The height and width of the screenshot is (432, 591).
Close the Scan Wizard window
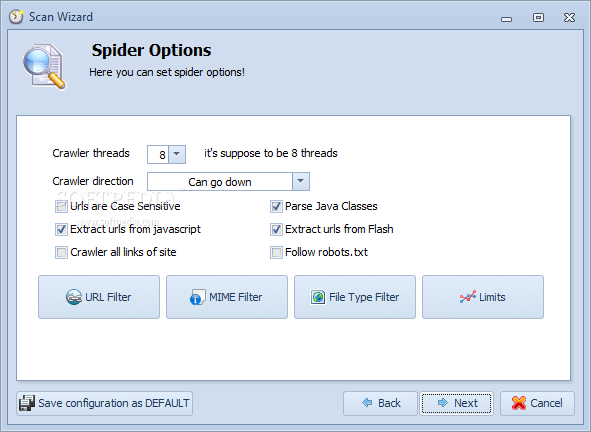[x=570, y=17]
